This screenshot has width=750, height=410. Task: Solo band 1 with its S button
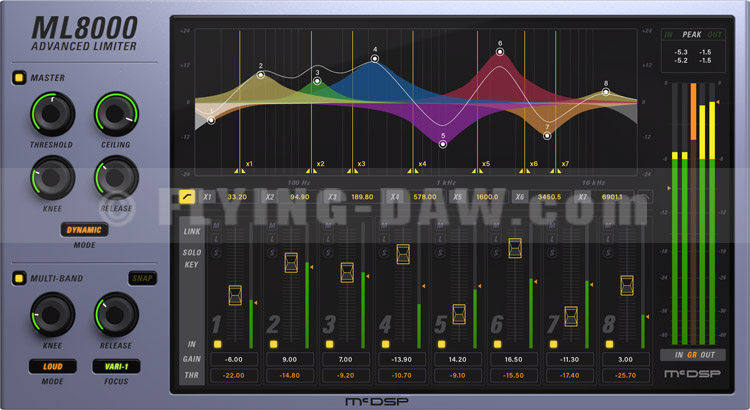click(x=216, y=253)
